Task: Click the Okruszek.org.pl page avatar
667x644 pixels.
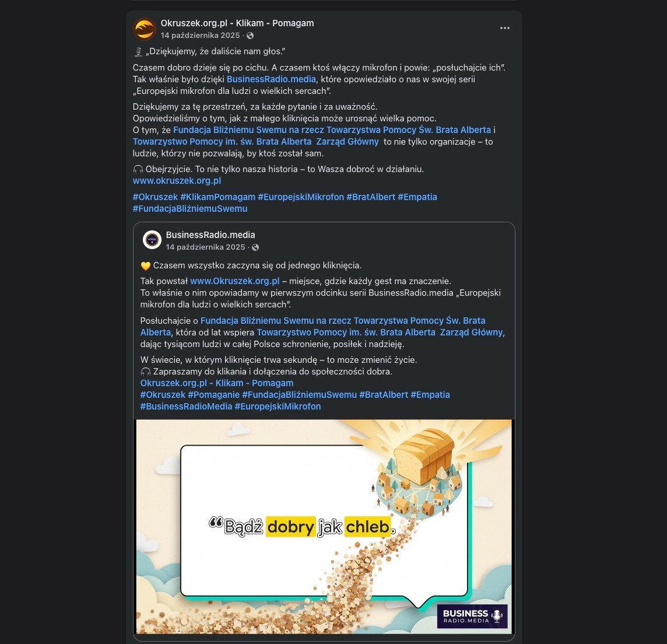Action: pyautogui.click(x=145, y=29)
